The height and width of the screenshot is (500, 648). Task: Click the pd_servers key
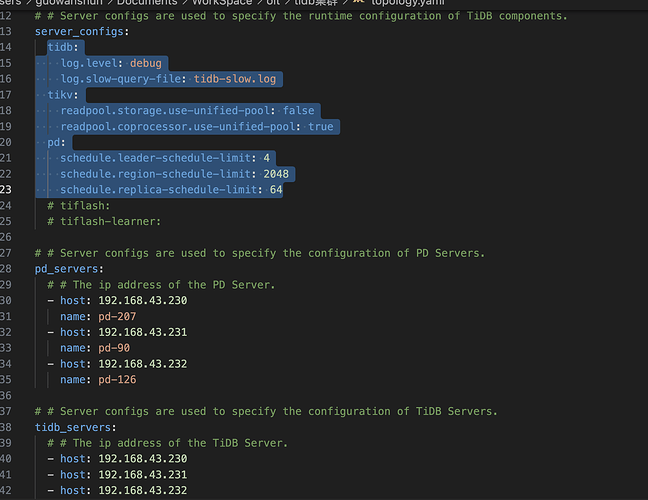coord(66,269)
